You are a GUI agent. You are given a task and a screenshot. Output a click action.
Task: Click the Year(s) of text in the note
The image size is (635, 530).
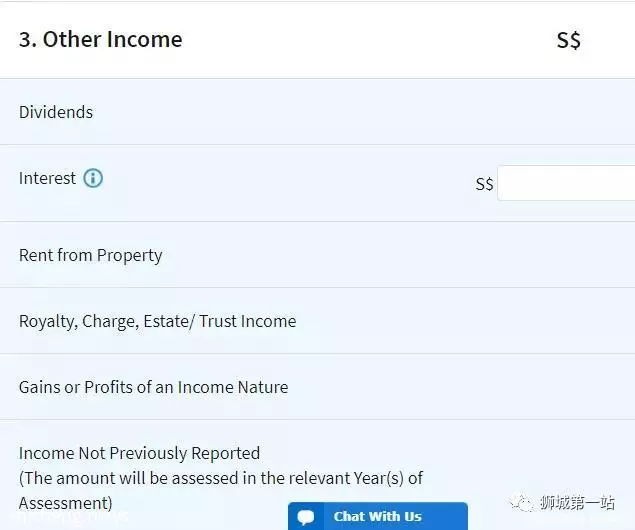[388, 478]
